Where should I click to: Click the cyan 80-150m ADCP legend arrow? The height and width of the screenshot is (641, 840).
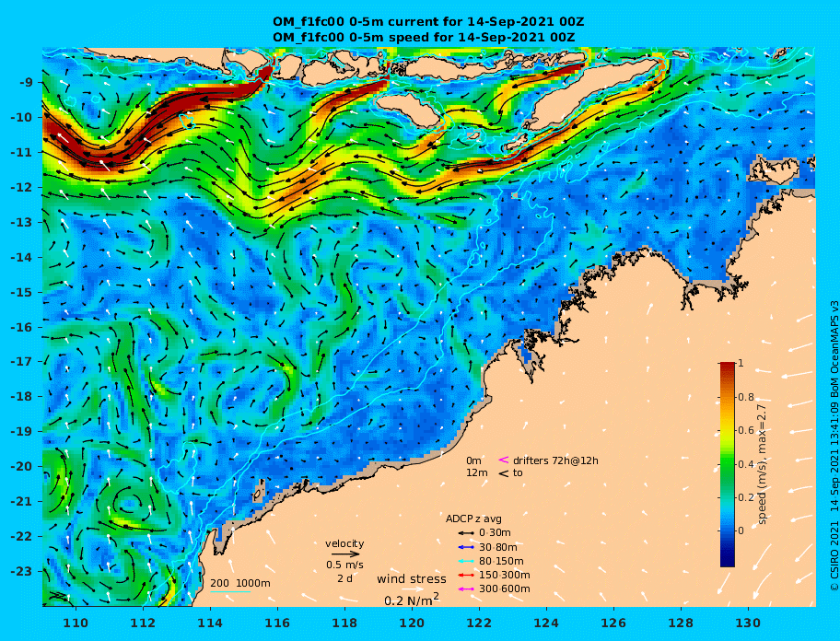coord(466,561)
